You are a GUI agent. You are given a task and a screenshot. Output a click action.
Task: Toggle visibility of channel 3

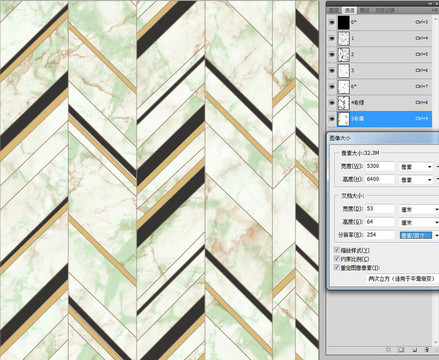[332, 70]
